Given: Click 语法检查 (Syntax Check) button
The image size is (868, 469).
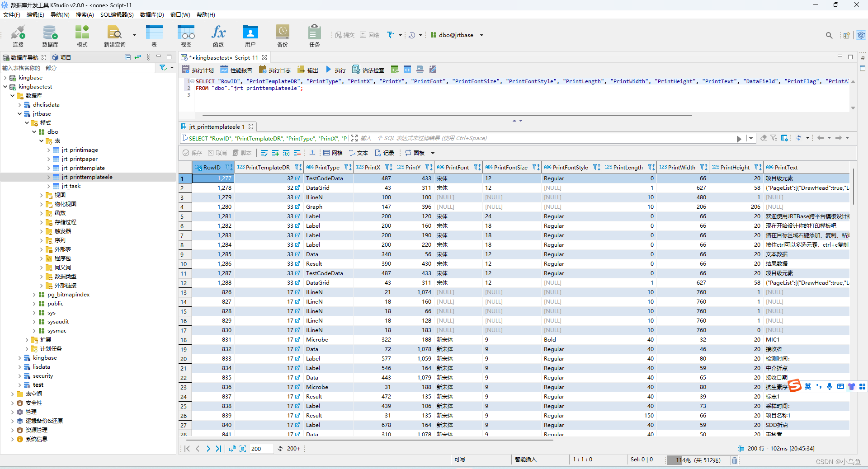Looking at the screenshot, I should click(368, 70).
